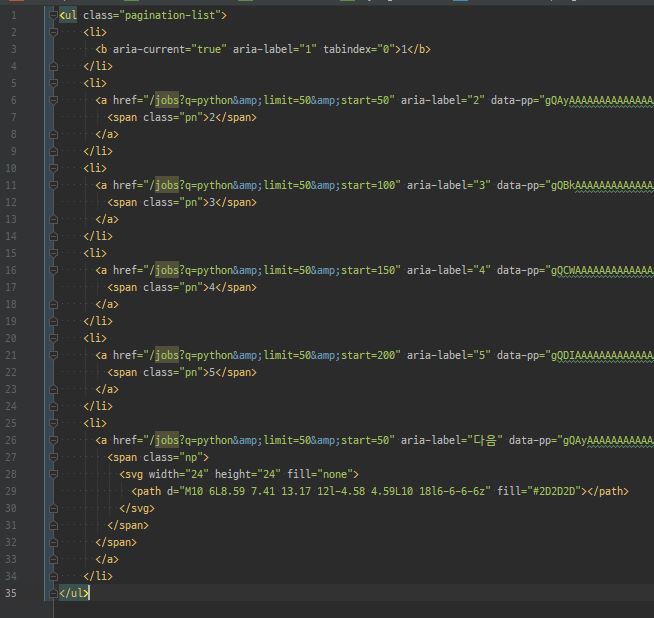Toggle fold marker at closing svg on line 30
654x618 pixels.
point(53,508)
